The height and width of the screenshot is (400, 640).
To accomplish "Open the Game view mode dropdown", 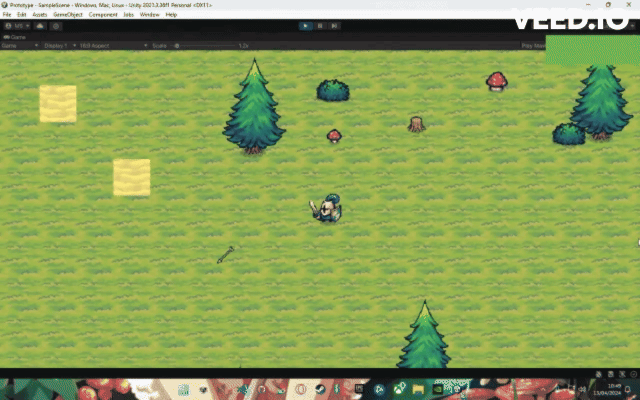I will pos(20,46).
